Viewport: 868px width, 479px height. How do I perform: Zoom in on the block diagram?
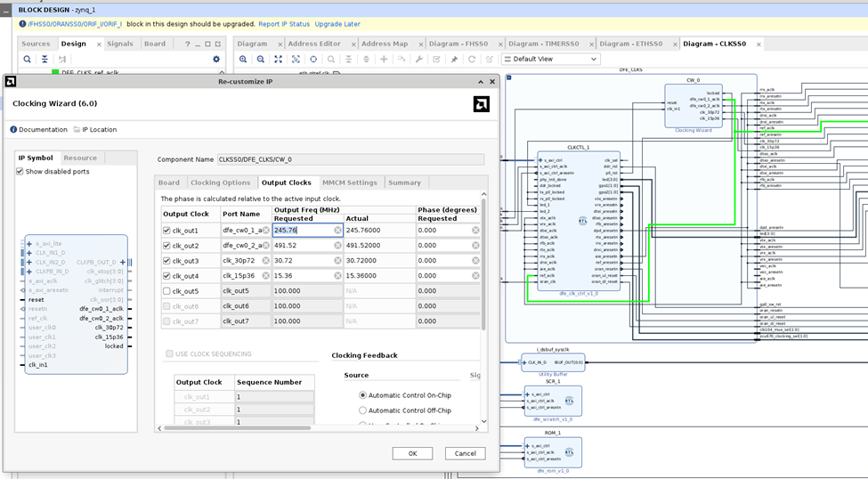coord(243,60)
